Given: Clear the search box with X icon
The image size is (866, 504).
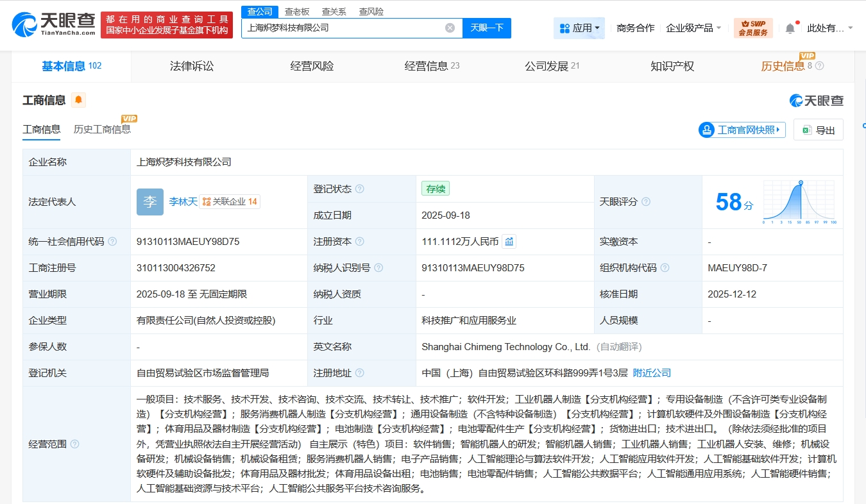Looking at the screenshot, I should pos(450,28).
